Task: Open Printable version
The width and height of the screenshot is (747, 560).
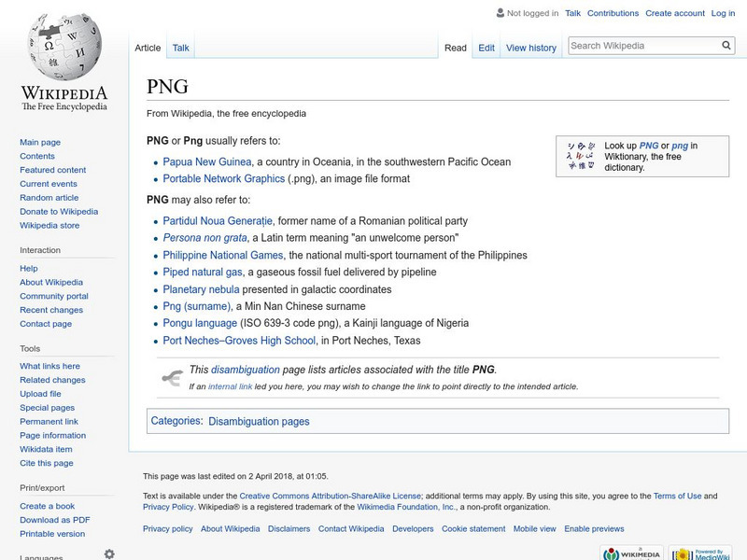Action: pos(52,533)
